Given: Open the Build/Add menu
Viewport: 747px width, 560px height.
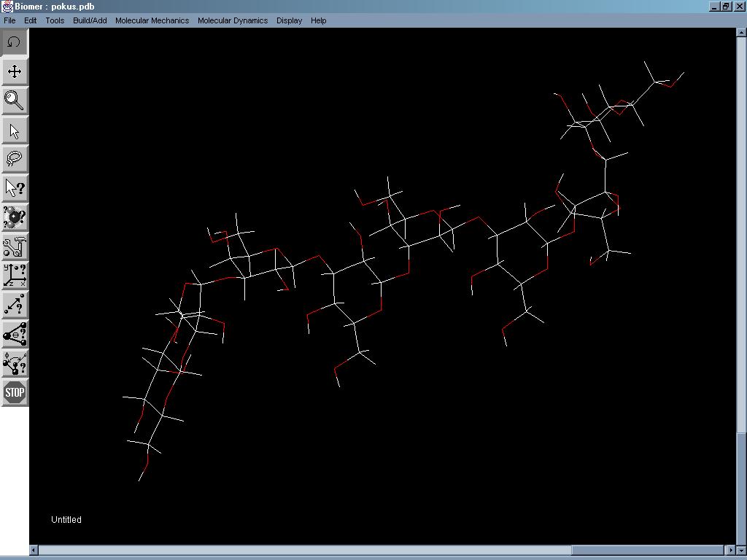Looking at the screenshot, I should click(x=90, y=20).
